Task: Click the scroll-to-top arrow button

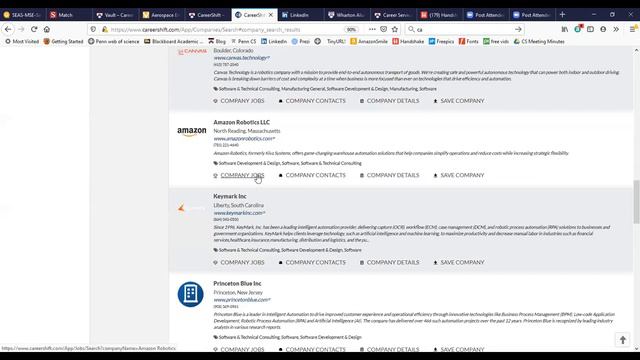Action: point(622,340)
